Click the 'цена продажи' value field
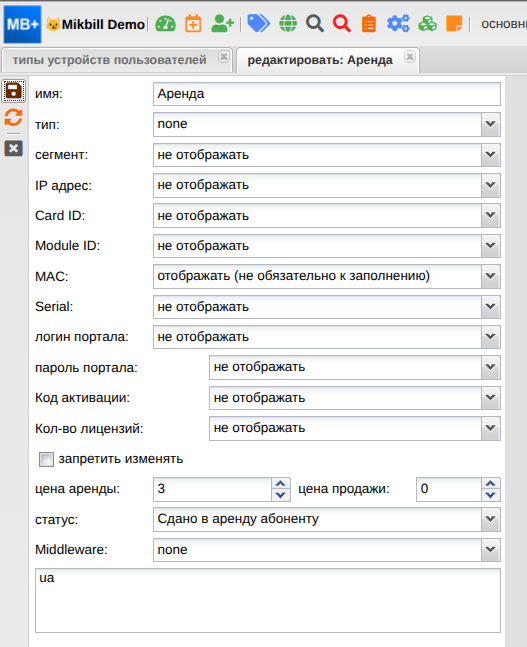Viewport: 527px width, 647px height. (x=449, y=489)
